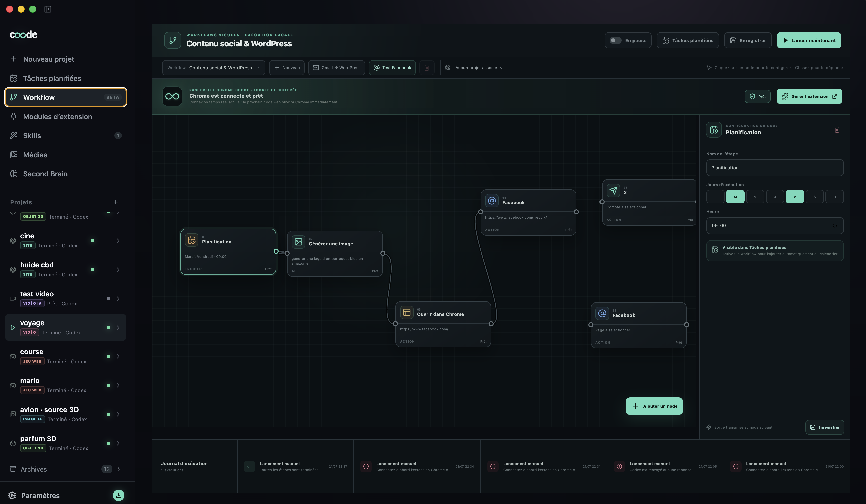Expand the mario project chevron
Image resolution: width=866 pixels, height=504 pixels.
pos(118,385)
